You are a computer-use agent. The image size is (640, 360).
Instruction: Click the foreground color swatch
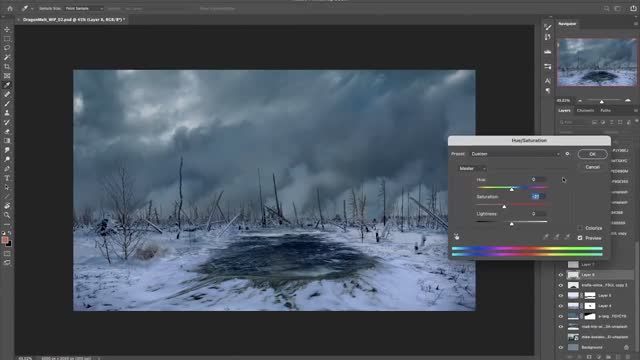coord(5,240)
